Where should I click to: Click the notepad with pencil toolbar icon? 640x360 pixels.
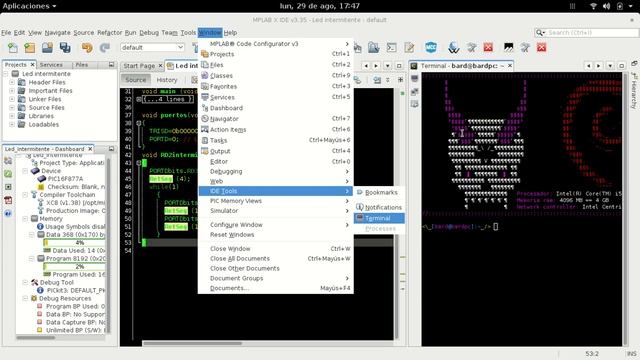point(409,47)
